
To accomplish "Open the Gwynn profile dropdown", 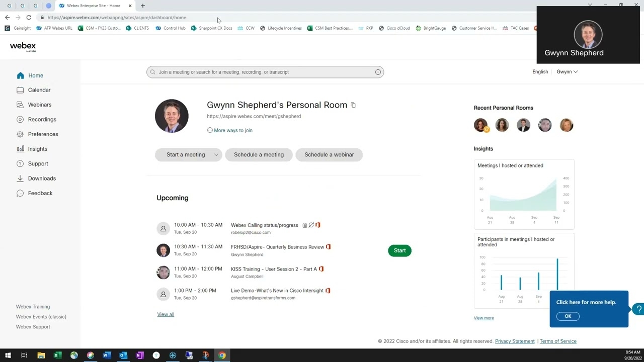I will (x=567, y=72).
